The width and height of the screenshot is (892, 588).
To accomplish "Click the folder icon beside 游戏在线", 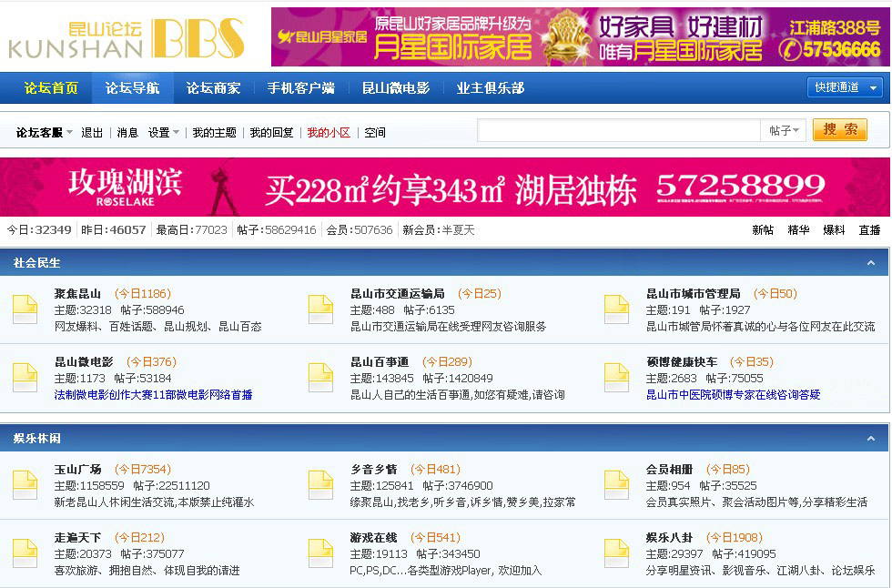I will point(320,553).
